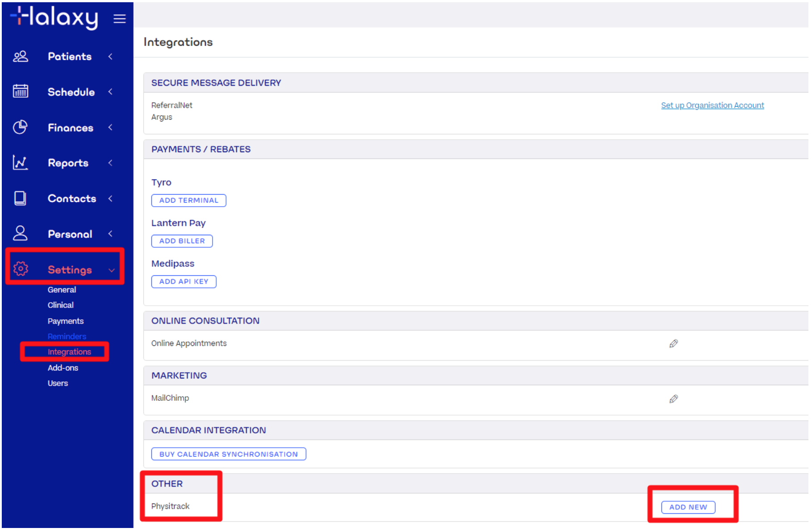This screenshot has width=812, height=532.
Task: Click the MailChimp row text
Action: 170,398
